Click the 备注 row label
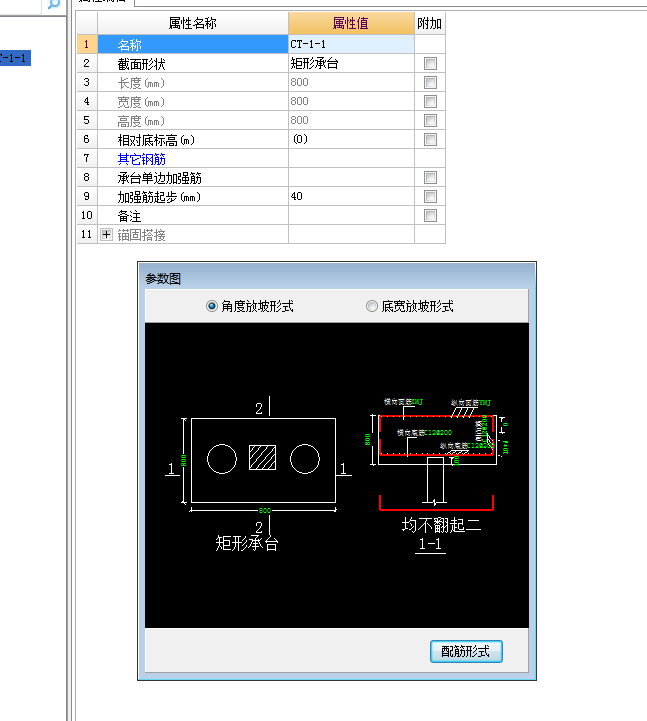This screenshot has width=647, height=721. pyautogui.click(x=130, y=216)
